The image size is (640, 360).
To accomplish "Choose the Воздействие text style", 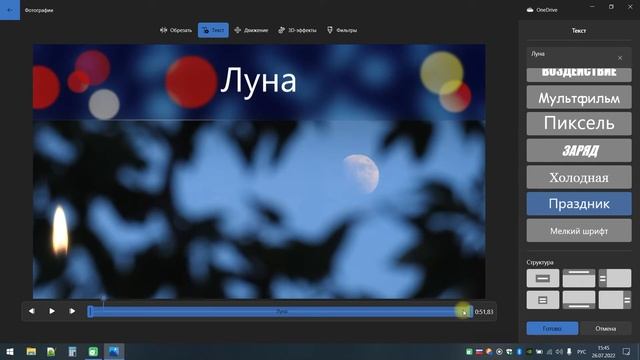I will (579, 75).
